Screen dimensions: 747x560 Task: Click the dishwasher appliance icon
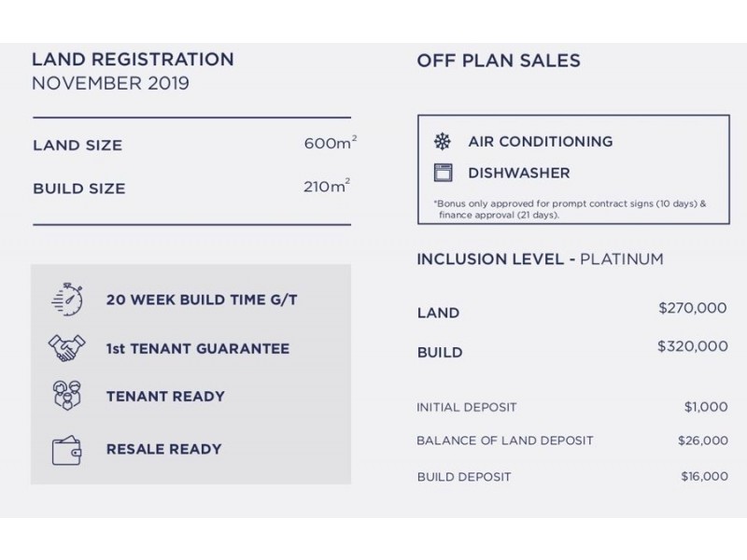point(442,173)
